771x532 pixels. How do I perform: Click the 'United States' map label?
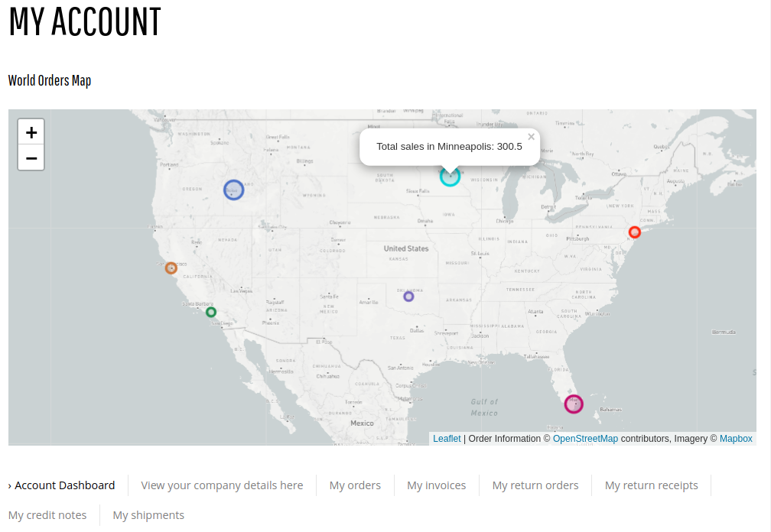coord(406,248)
